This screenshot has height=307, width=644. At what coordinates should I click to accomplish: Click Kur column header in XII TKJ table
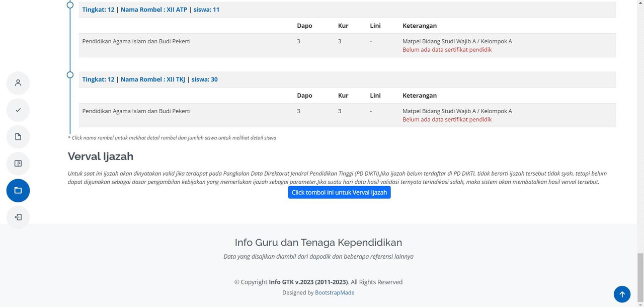point(343,96)
